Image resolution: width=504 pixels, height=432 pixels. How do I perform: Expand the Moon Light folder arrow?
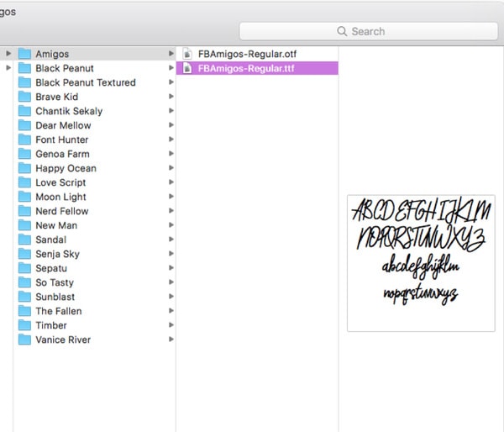(171, 197)
